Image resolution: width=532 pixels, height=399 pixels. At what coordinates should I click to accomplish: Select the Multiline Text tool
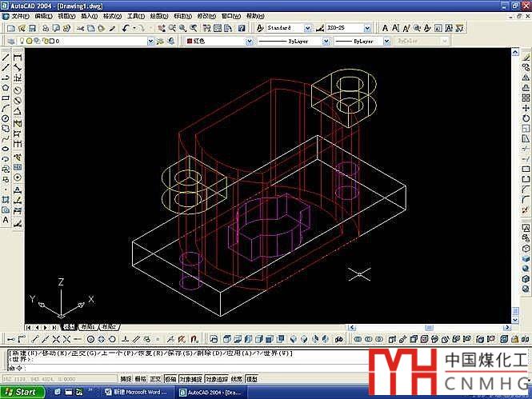[6, 219]
